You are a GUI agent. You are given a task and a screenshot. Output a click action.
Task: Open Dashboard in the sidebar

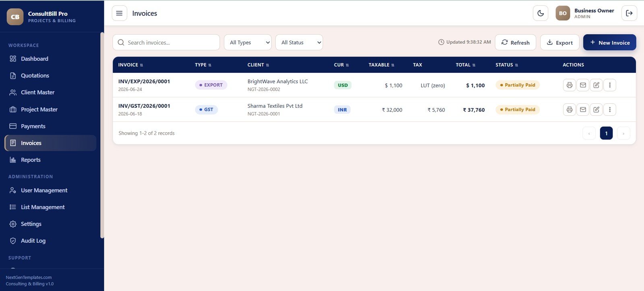(x=50, y=59)
